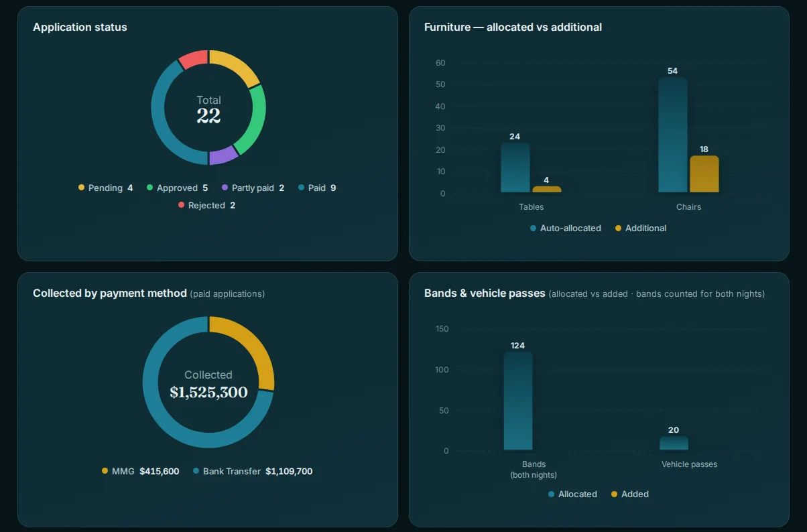Image resolution: width=807 pixels, height=532 pixels.
Task: Click the Bands (both nights) axis label
Action: tap(534, 469)
